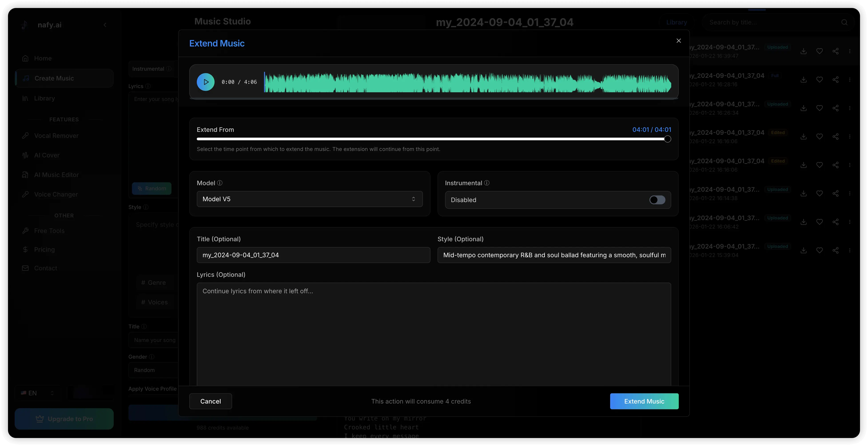868x446 pixels.
Task: Click the nafy.ai logo icon
Action: tap(25, 25)
